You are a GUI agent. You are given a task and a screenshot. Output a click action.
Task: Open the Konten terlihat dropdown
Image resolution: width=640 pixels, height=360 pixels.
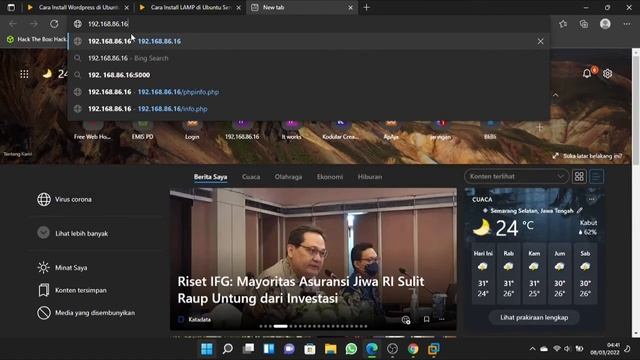(x=516, y=176)
